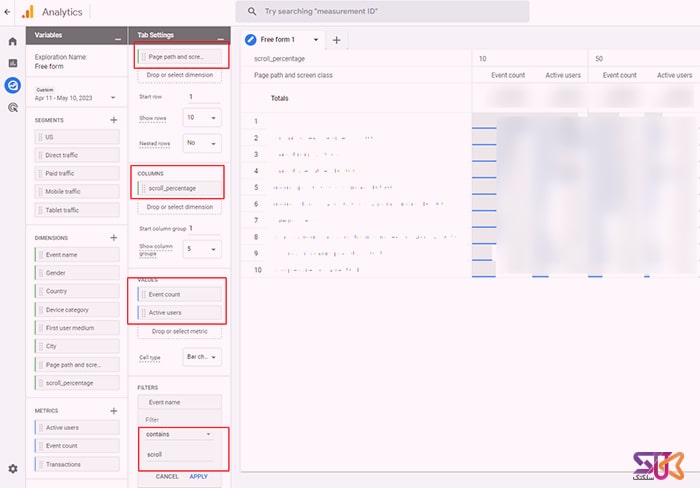Image resolution: width=700 pixels, height=488 pixels.
Task: Open the Reports chart icon in sidebar
Action: [x=13, y=63]
